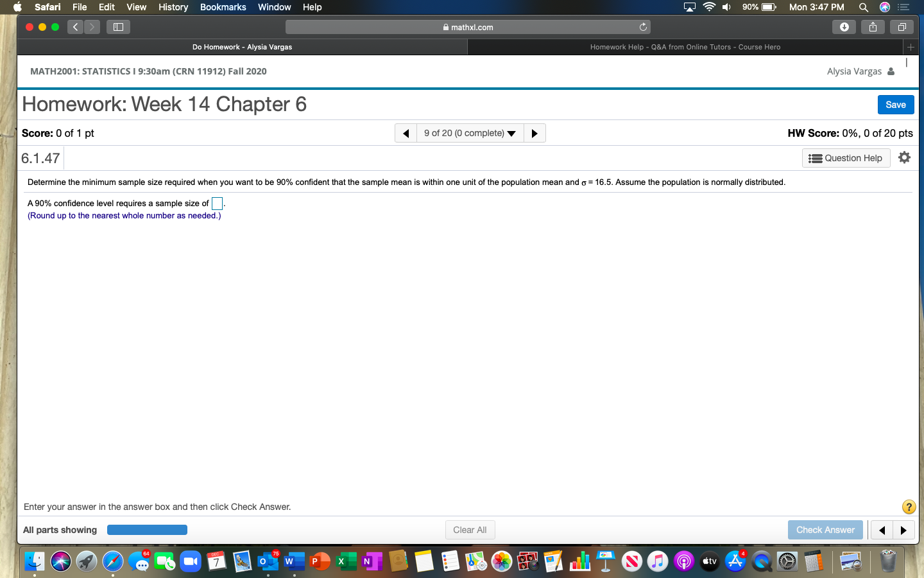Launch Keynote from the dock
Screen dimensions: 924x578
pos(606,561)
